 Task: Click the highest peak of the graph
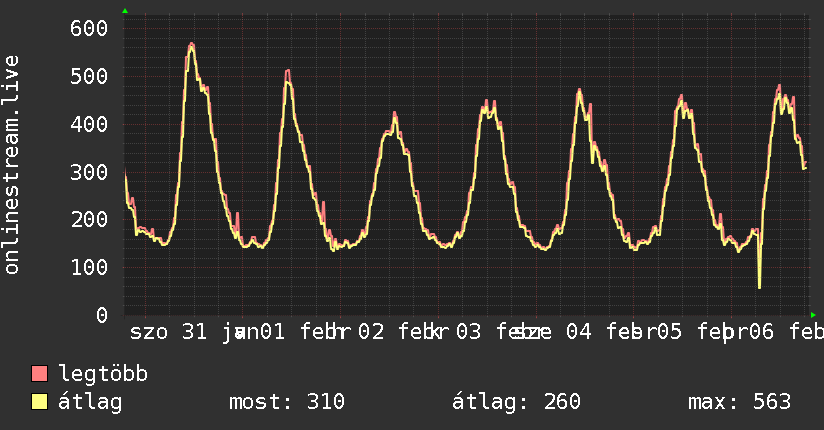coord(190,44)
